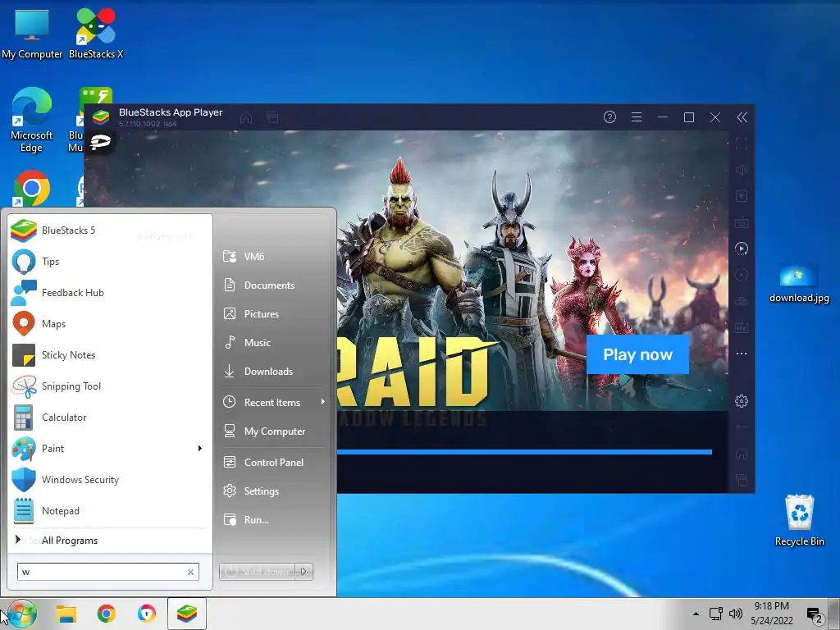Viewport: 840px width, 630px height.
Task: Open Windows Security from Start menu
Action: pyautogui.click(x=110, y=479)
